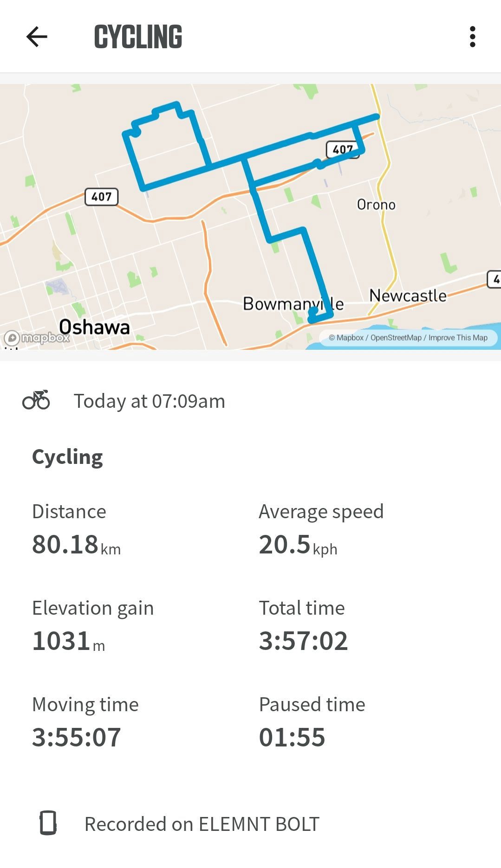Tap the Oshawa label on map
Viewport: 501px width, 868px height.
pyautogui.click(x=94, y=327)
